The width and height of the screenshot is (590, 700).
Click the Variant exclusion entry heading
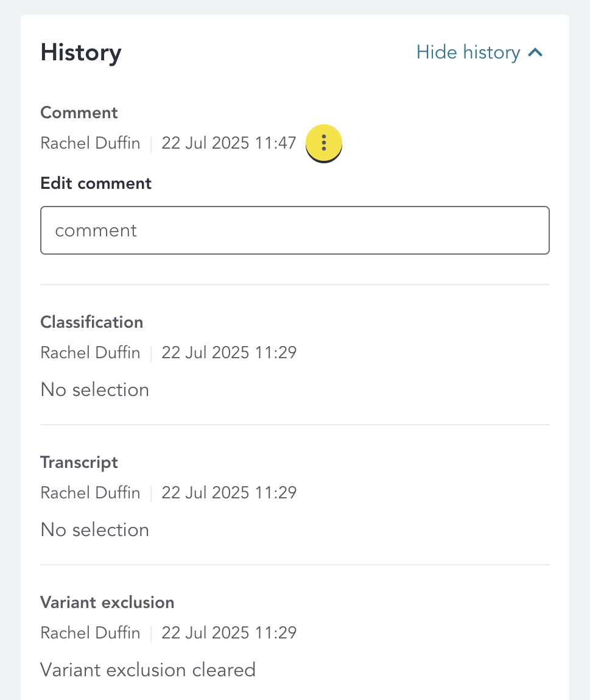[x=107, y=603]
